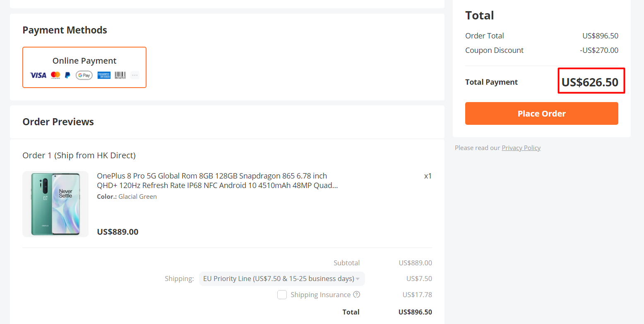
Task: Click the Total Payment US$626.50 amount
Action: [x=590, y=82]
